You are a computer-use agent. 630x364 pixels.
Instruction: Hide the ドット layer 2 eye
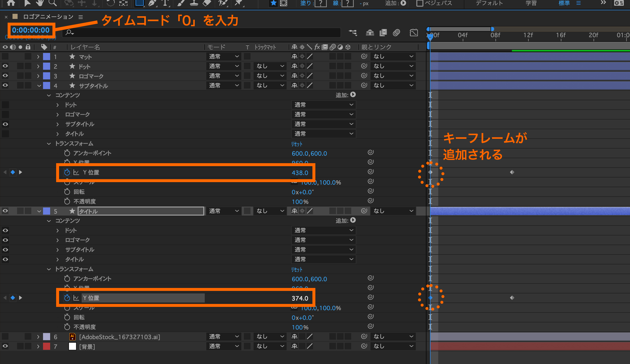5,66
